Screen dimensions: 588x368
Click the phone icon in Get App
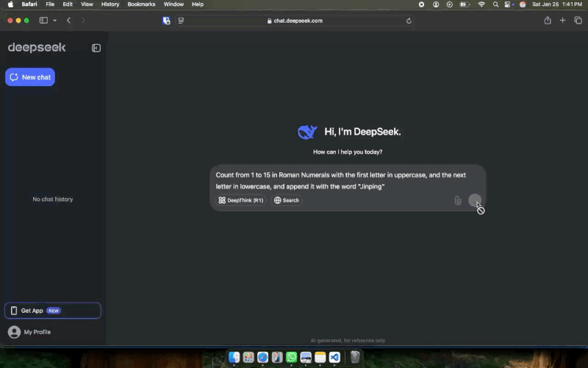(x=14, y=311)
